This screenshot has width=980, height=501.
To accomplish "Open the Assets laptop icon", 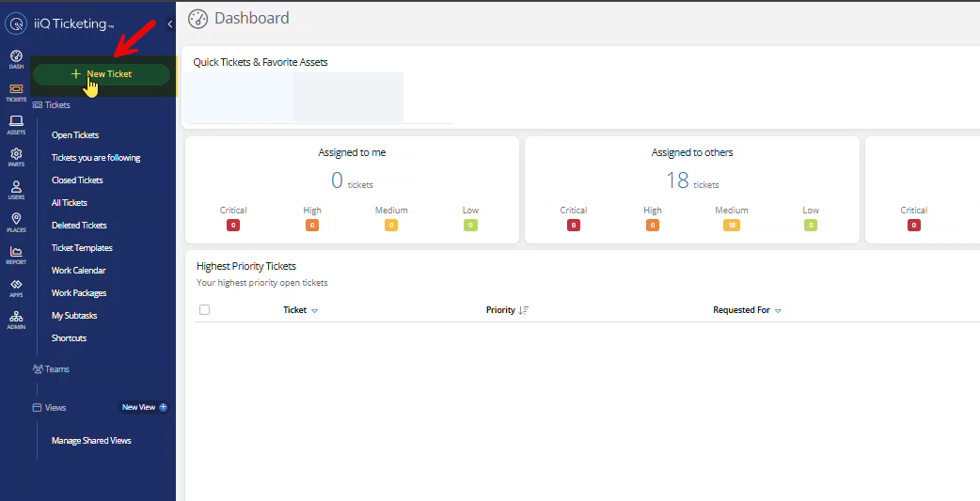I will 16,124.
